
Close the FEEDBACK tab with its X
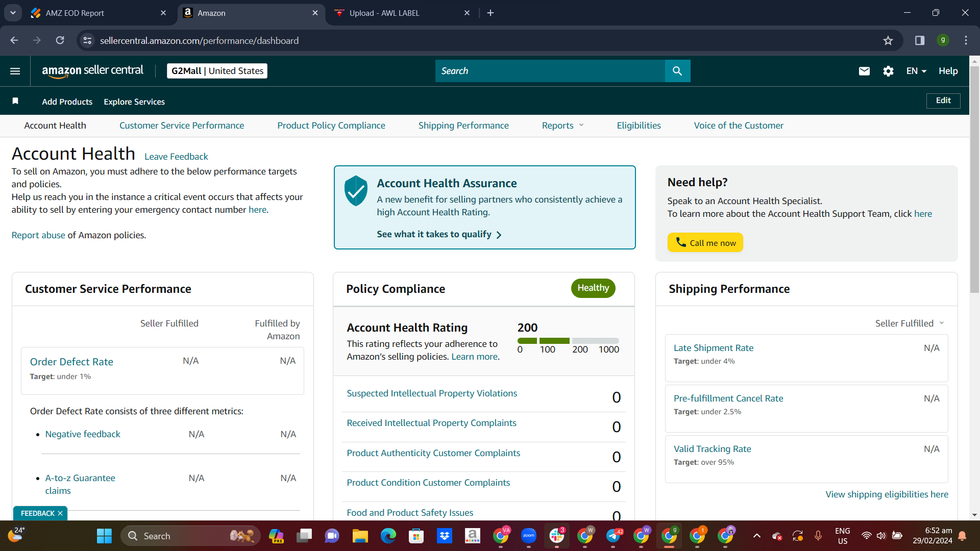coord(60,513)
